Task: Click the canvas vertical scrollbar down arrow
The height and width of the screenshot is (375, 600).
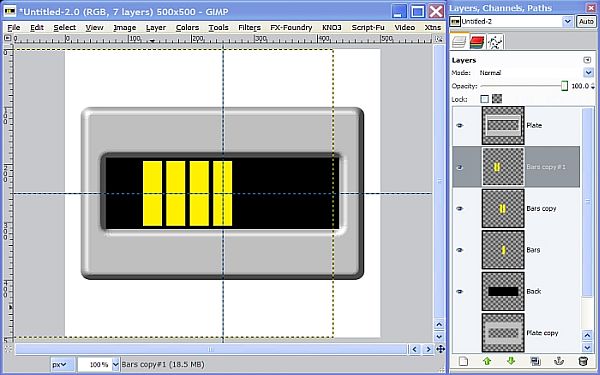Action: (x=439, y=337)
